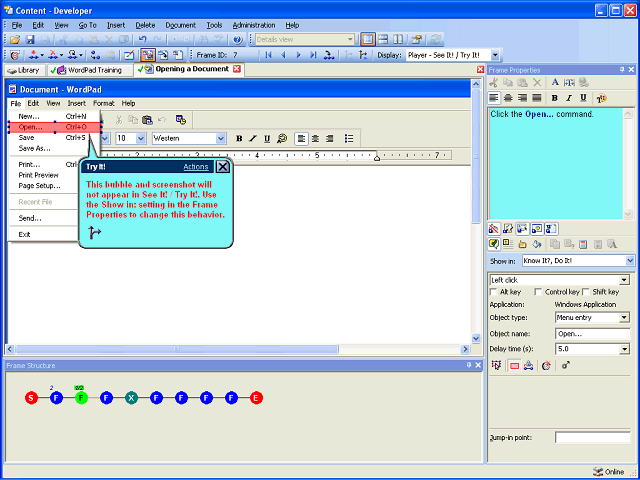
Task: Switch to the WordPad Training tab
Action: [x=90, y=70]
